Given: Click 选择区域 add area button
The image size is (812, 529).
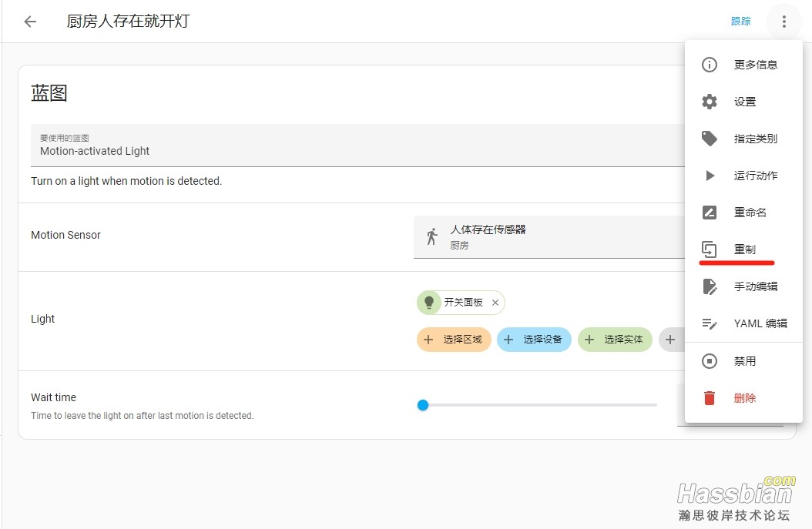Looking at the screenshot, I should pos(454,340).
